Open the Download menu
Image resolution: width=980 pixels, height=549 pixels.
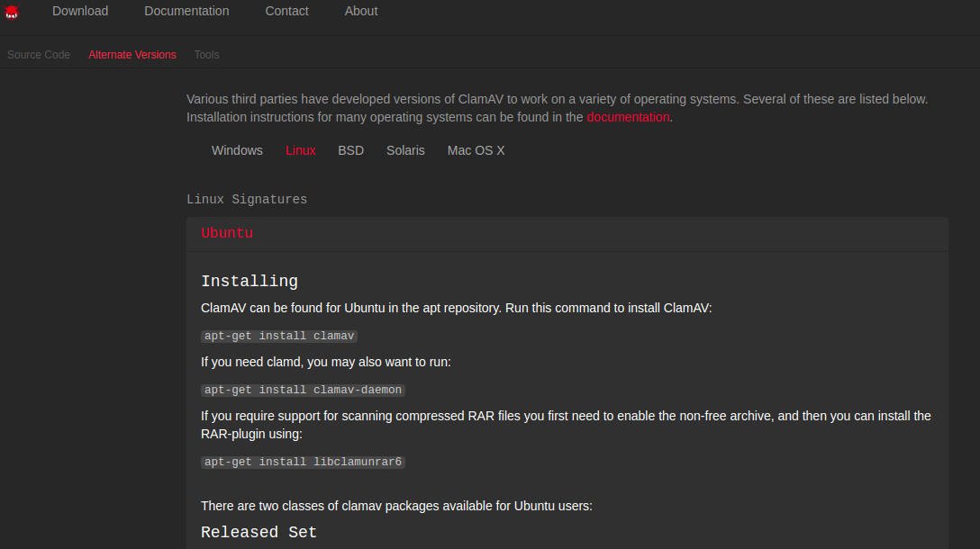(x=80, y=11)
